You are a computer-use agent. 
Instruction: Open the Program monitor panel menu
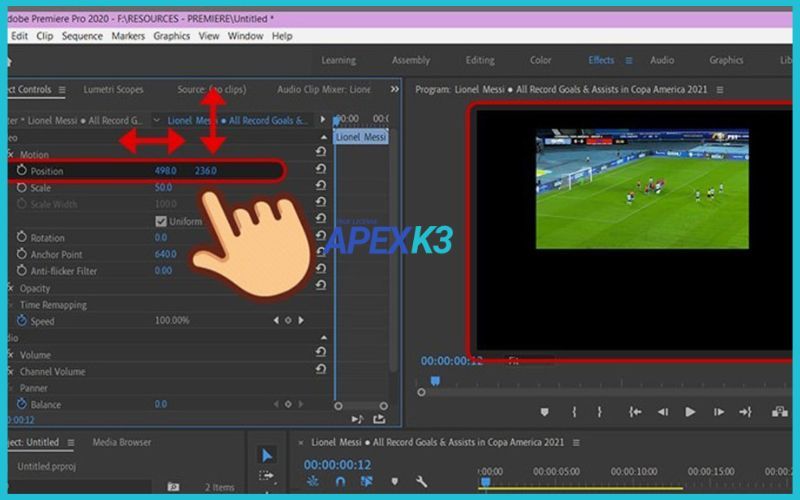pyautogui.click(x=720, y=90)
